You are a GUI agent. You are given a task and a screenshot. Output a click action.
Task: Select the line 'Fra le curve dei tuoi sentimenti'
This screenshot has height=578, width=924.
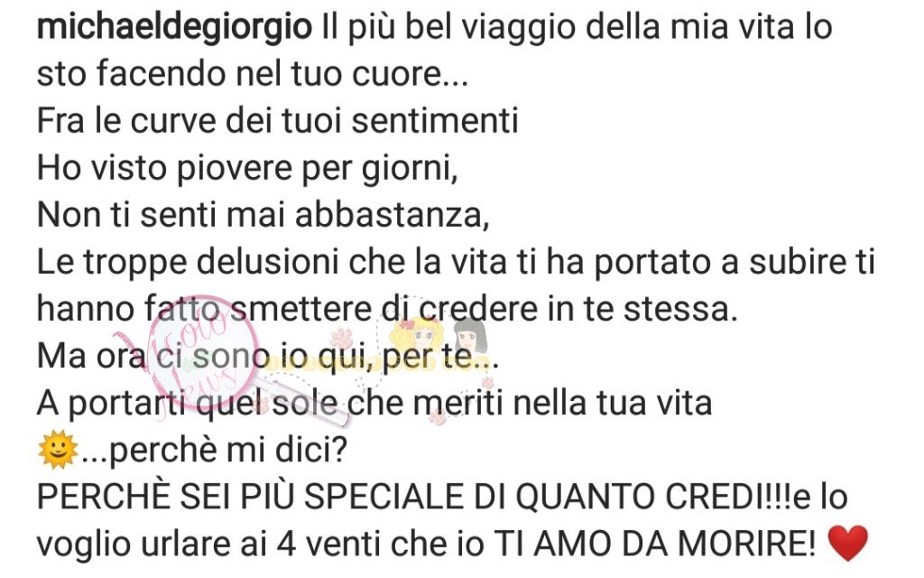[278, 121]
